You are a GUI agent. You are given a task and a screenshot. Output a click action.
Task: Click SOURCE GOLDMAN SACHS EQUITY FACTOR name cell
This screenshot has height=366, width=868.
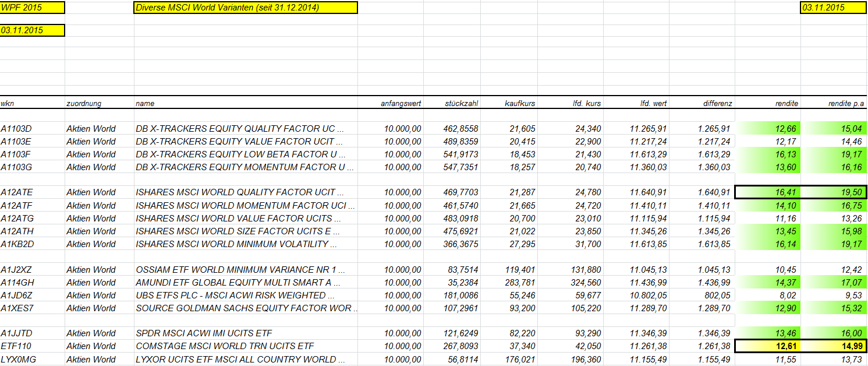tap(245, 308)
